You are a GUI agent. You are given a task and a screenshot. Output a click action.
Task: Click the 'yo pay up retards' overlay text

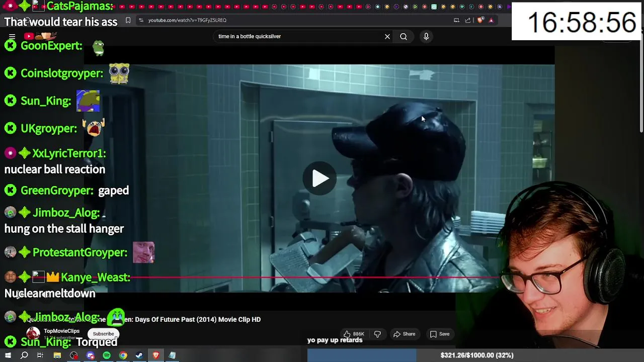[x=335, y=340]
